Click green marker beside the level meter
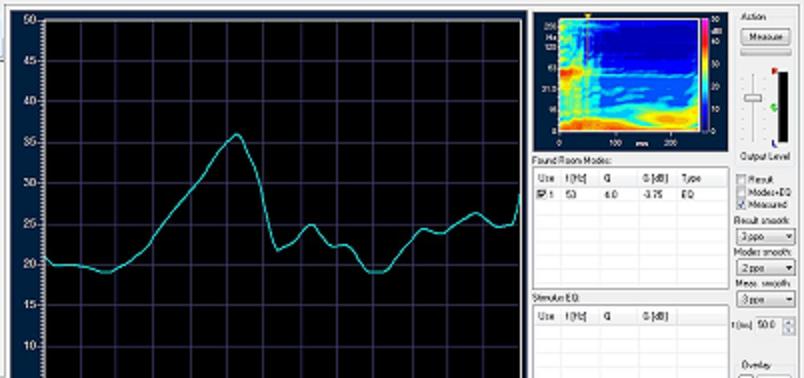 [774, 107]
